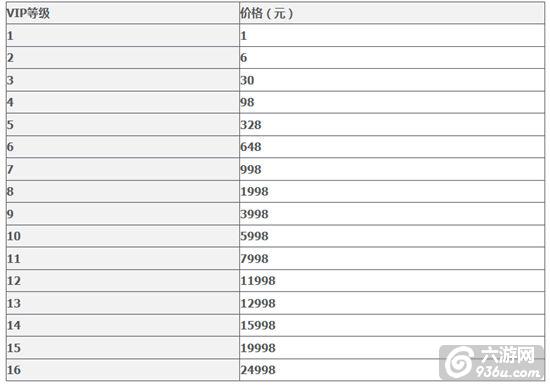Select the 3998 price cell

click(x=392, y=214)
